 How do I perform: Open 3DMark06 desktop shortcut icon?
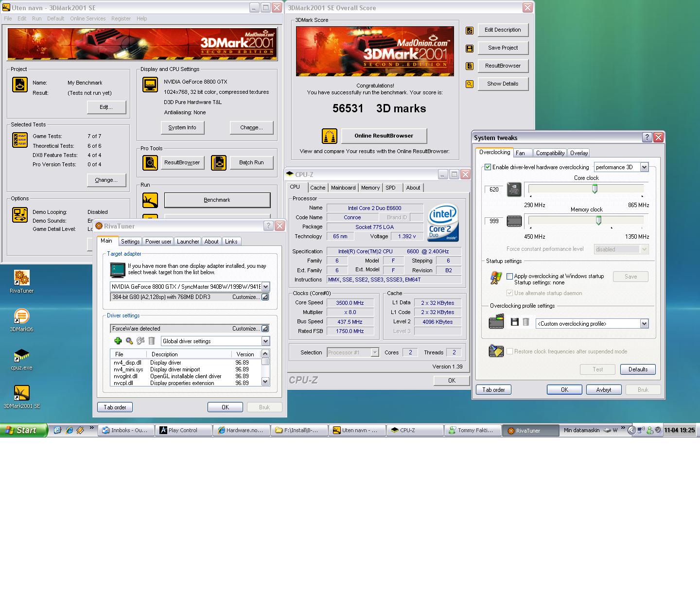(x=21, y=316)
